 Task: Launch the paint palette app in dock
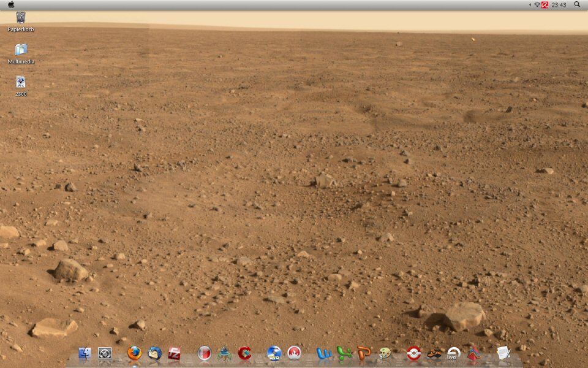[385, 353]
